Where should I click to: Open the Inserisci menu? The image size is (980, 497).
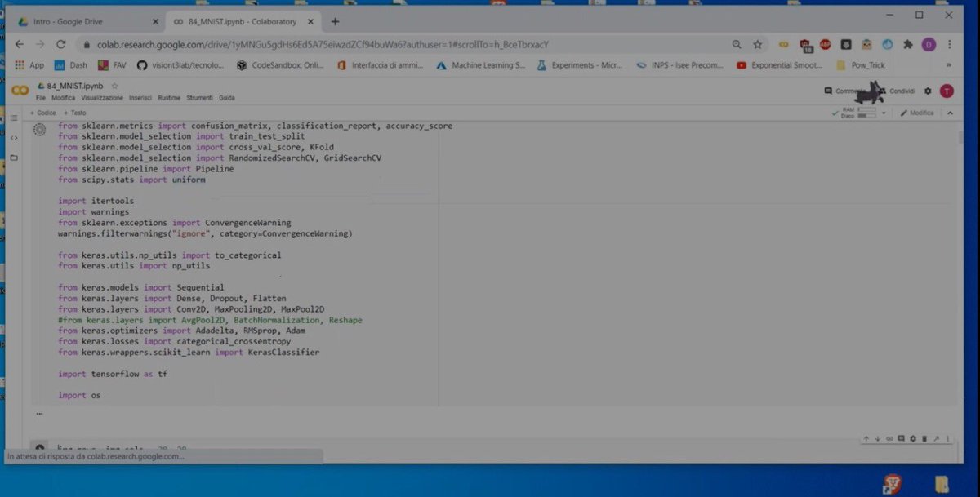[140, 98]
